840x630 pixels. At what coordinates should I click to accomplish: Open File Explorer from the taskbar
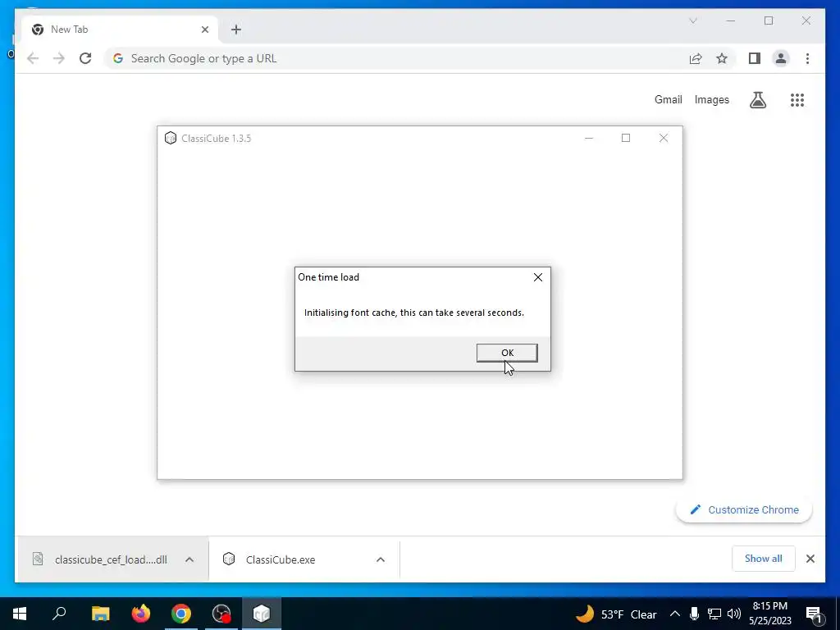(x=100, y=614)
